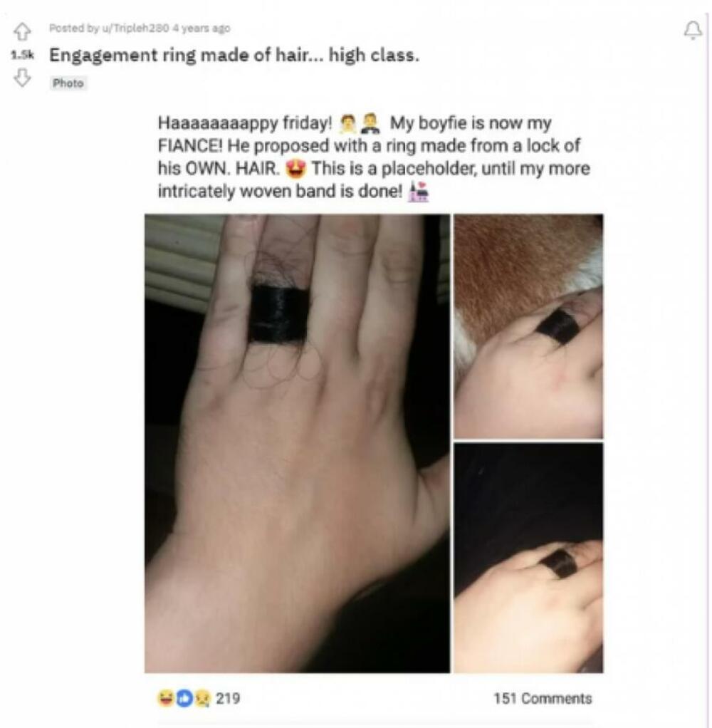Click the crying reaction emoji
The image size is (712, 728).
click(x=203, y=698)
